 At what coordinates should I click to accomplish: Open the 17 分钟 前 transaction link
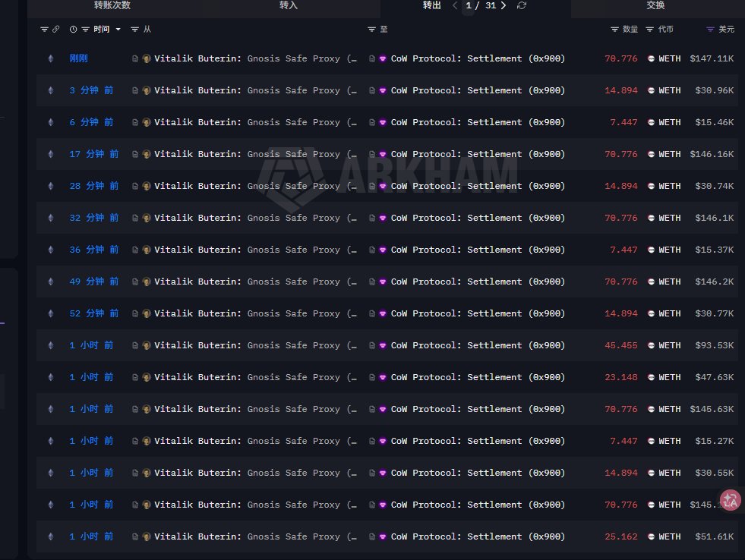tap(94, 154)
